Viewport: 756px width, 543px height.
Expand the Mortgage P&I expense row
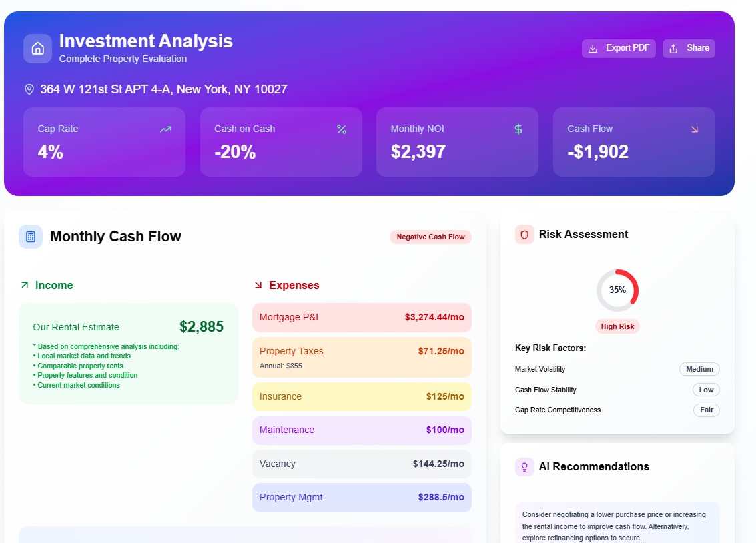[362, 318]
